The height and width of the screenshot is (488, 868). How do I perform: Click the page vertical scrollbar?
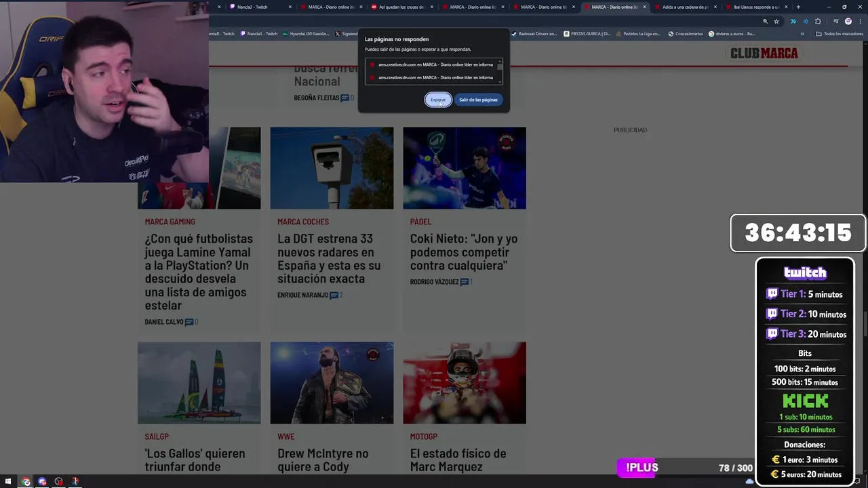(865, 325)
